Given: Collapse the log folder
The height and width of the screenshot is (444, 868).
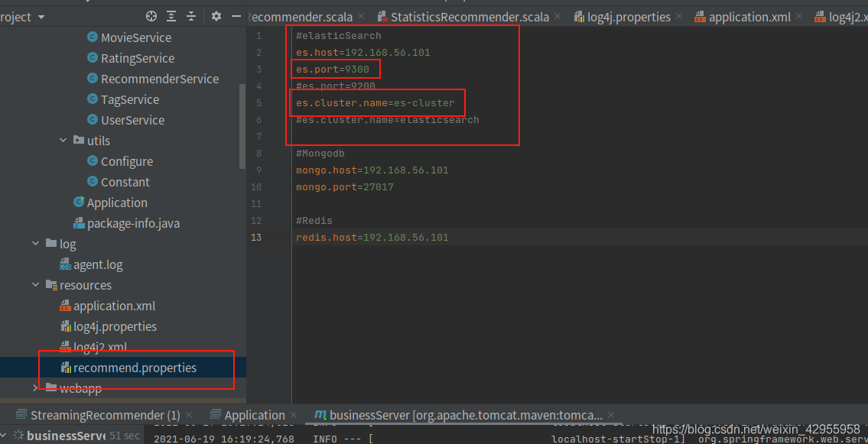Looking at the screenshot, I should [35, 243].
